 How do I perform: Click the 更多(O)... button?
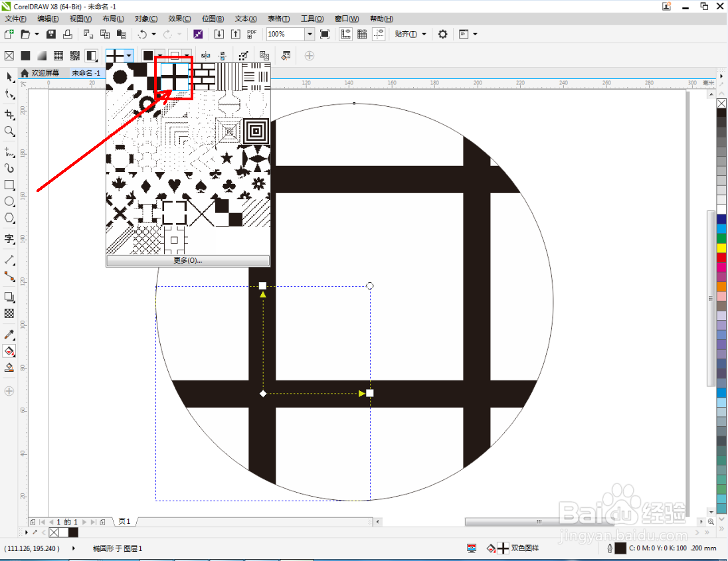point(188,260)
